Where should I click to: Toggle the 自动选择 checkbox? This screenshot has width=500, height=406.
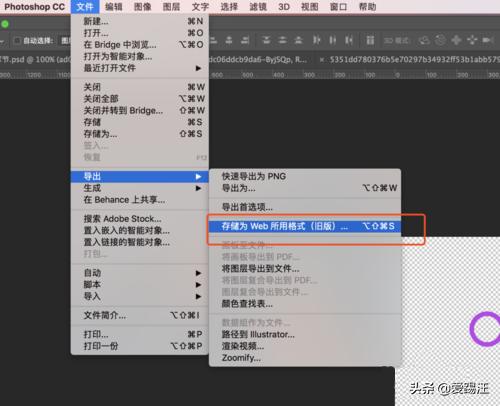17,41
